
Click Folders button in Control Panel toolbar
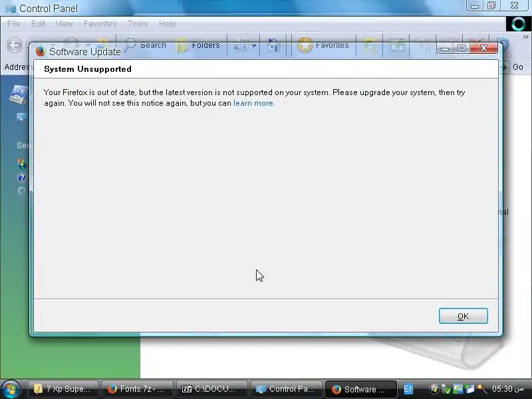(x=198, y=45)
